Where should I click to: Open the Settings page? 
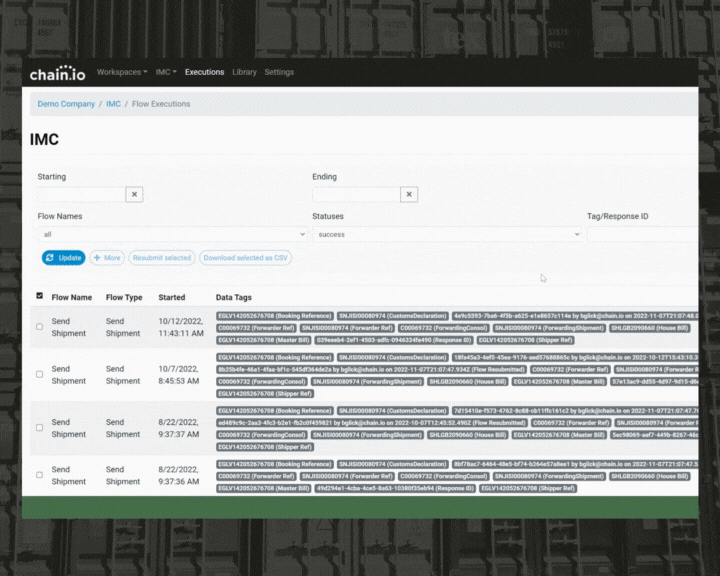[x=279, y=72]
